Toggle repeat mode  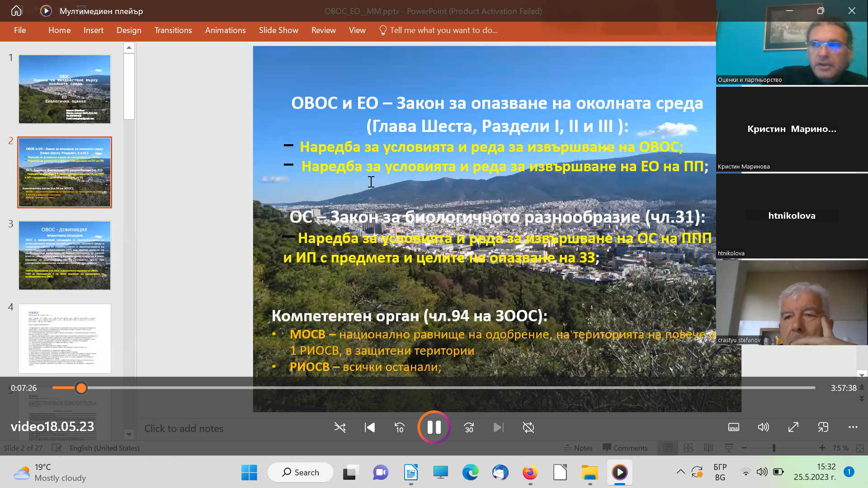pyautogui.click(x=528, y=427)
